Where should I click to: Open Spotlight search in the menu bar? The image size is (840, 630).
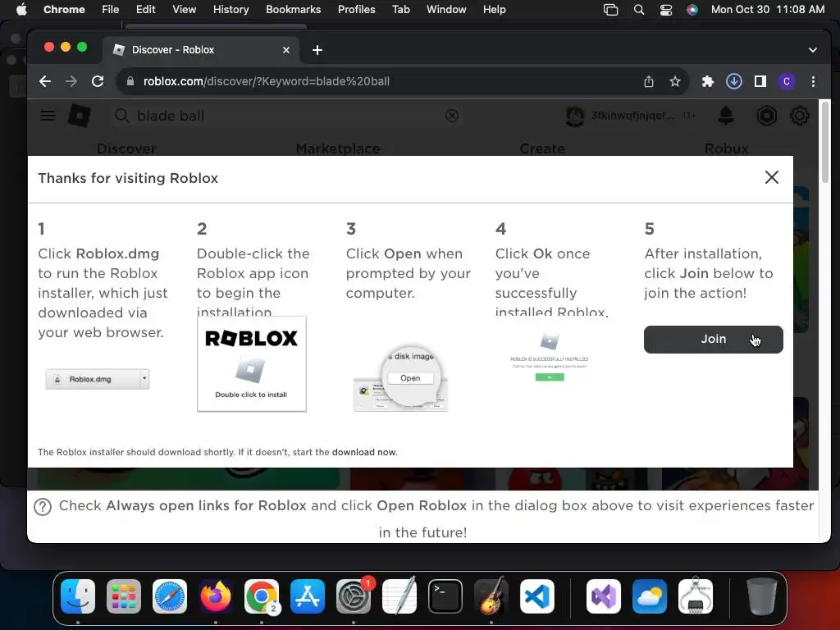click(638, 10)
